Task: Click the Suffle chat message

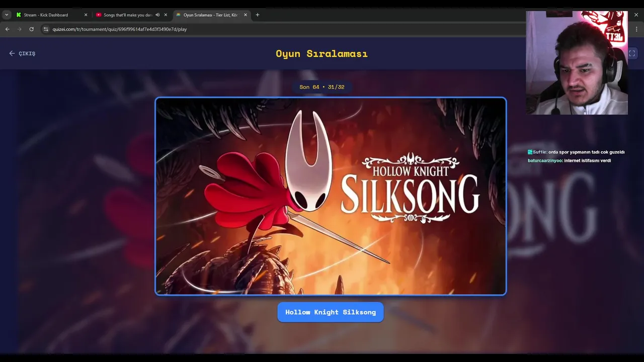Action: [576, 152]
